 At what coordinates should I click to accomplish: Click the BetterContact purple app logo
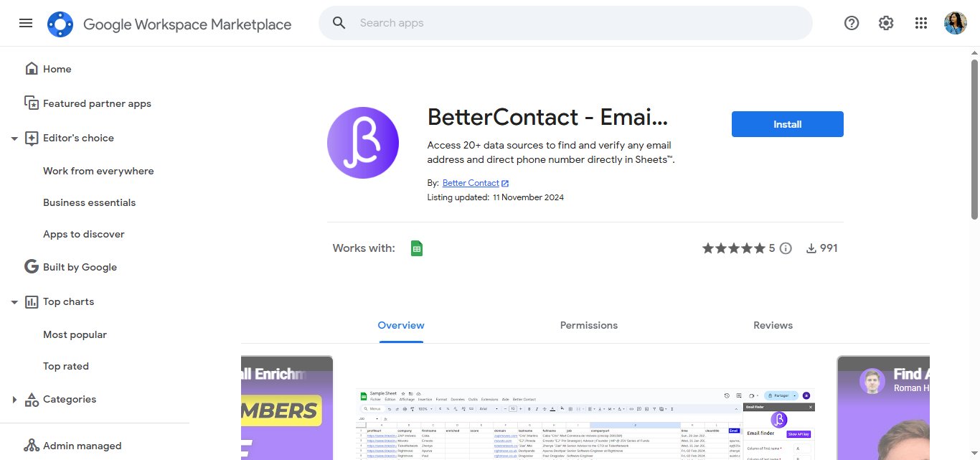pos(363,143)
